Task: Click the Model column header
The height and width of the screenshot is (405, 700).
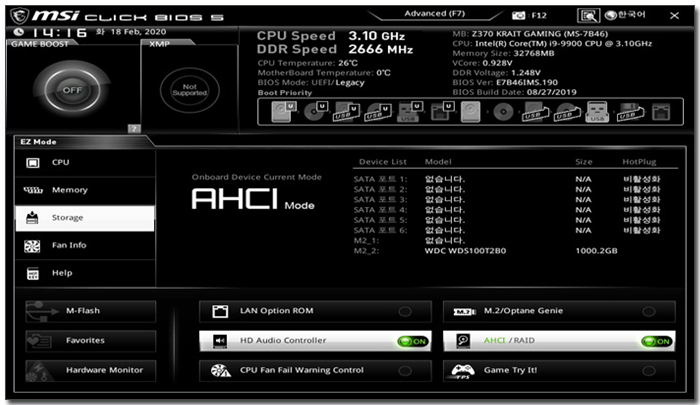Action: (x=438, y=162)
